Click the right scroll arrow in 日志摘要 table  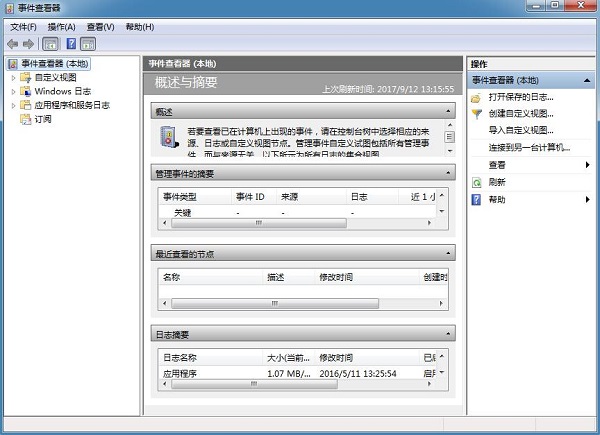pos(429,384)
